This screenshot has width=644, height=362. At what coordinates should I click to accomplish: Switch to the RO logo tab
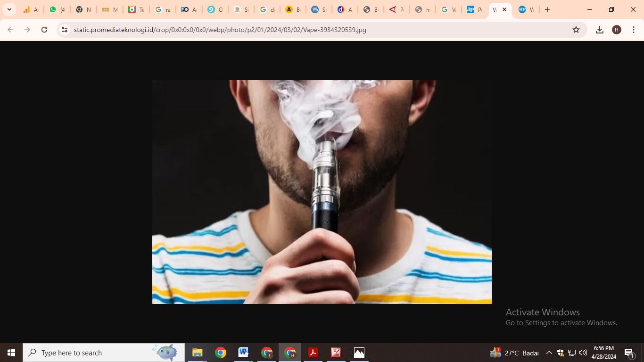tap(189, 9)
